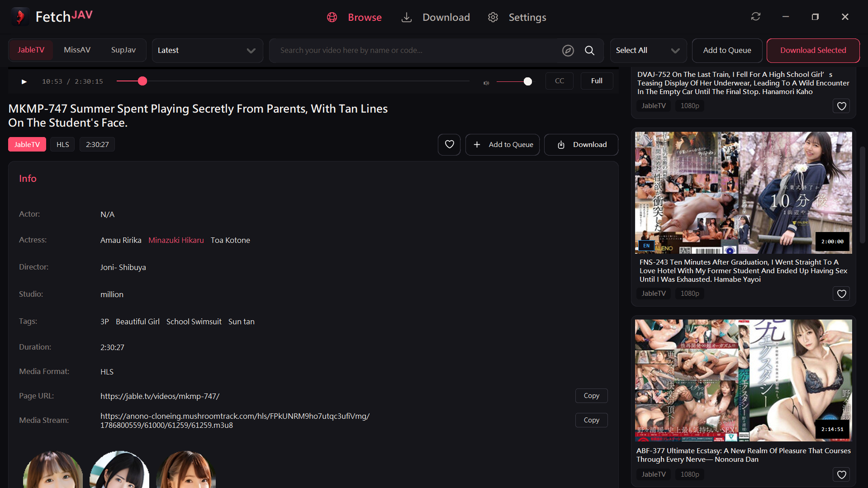
Task: Click the video seek progress slider
Action: click(x=293, y=81)
